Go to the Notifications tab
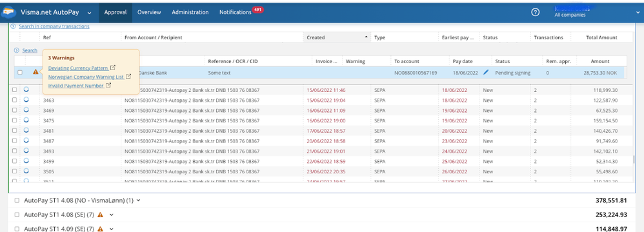This screenshot has width=644, height=232. [235, 12]
